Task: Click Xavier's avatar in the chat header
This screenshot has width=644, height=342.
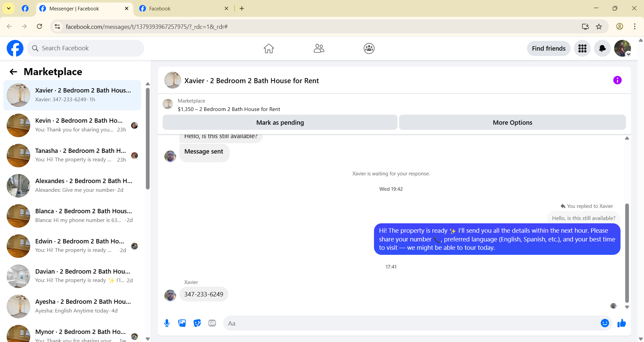Action: coord(173,80)
